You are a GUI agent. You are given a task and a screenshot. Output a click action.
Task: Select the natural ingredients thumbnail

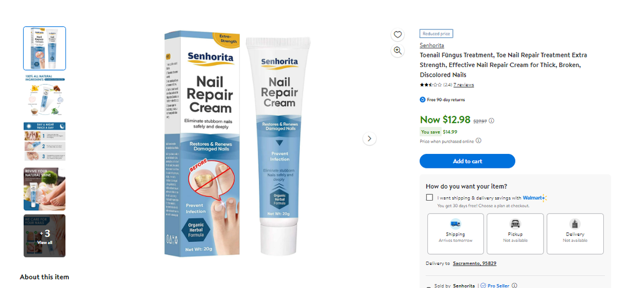click(x=45, y=94)
